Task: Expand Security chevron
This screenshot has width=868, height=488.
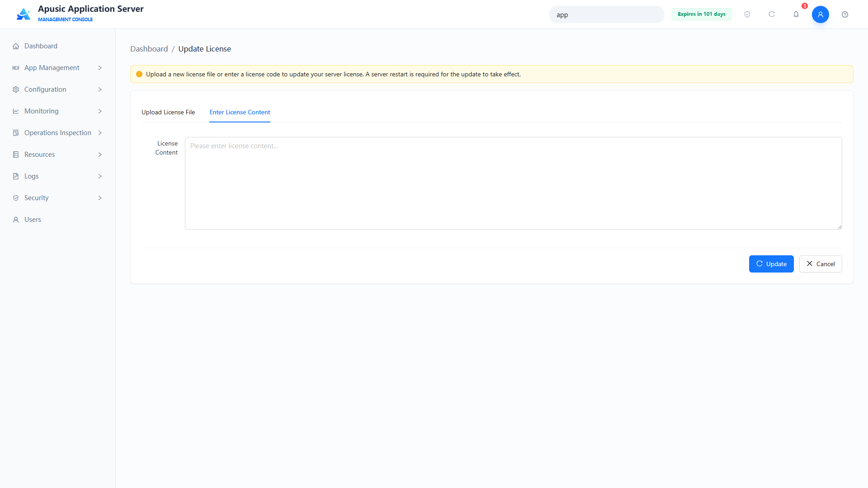Action: pyautogui.click(x=100, y=198)
